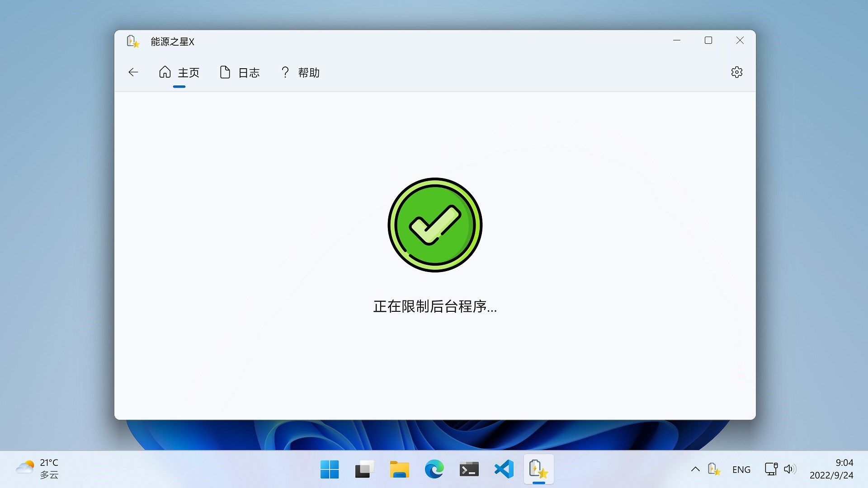The height and width of the screenshot is (488, 868).
Task: Open the volume speaker icon in tray
Action: point(789,469)
